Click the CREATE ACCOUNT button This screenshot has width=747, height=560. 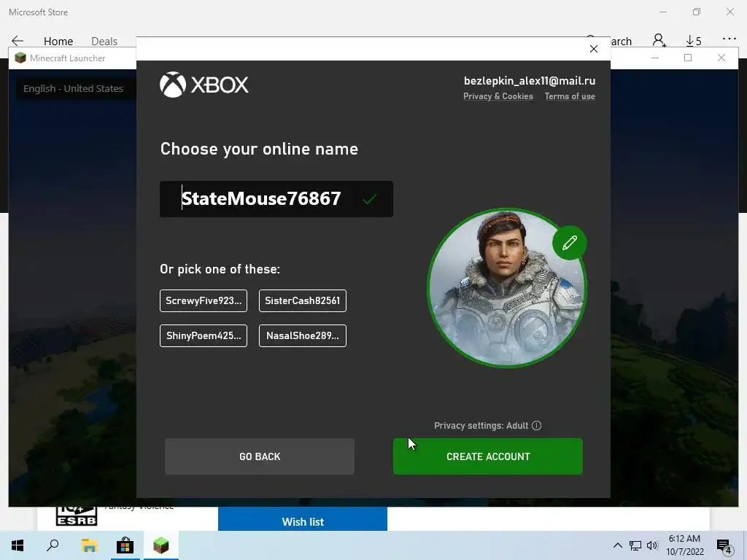point(488,456)
